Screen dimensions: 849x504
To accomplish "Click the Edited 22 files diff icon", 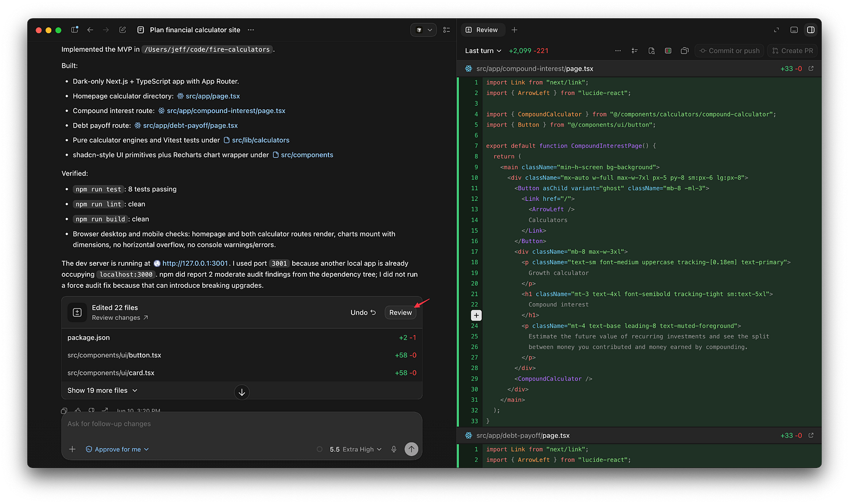I will click(x=76, y=312).
